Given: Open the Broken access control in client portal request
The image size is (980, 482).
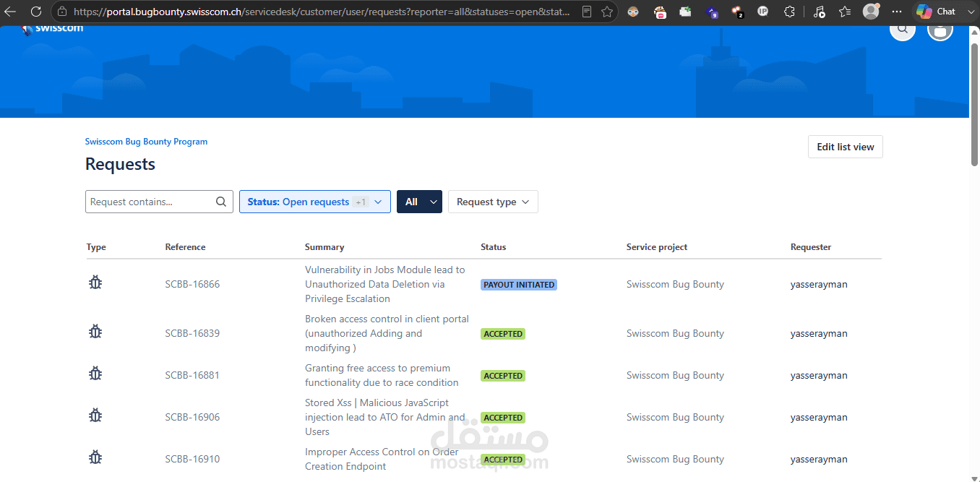Looking at the screenshot, I should (387, 333).
